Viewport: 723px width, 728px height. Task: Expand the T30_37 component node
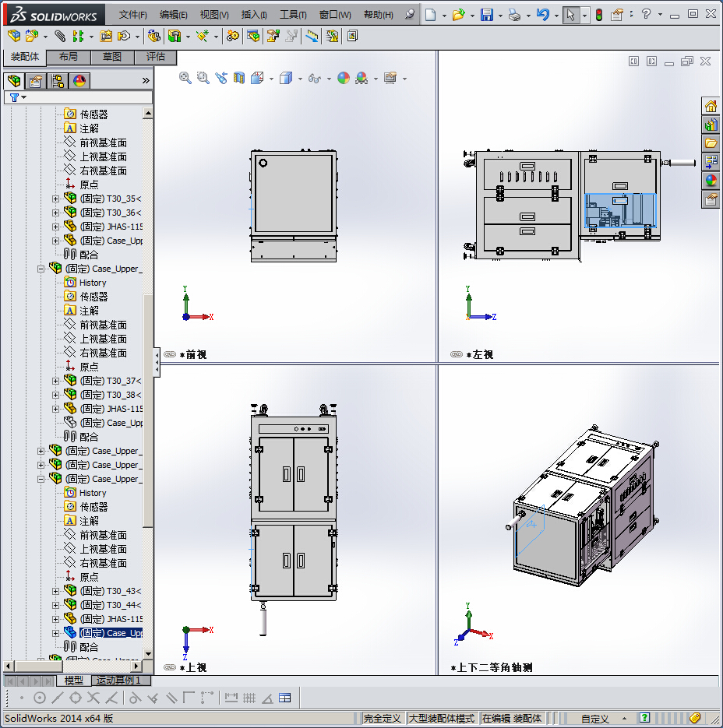(56, 381)
